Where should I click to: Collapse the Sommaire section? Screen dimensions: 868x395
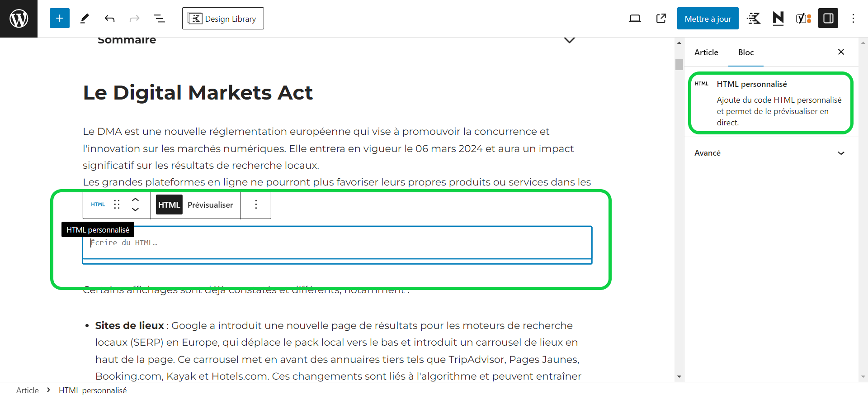pyautogui.click(x=569, y=40)
